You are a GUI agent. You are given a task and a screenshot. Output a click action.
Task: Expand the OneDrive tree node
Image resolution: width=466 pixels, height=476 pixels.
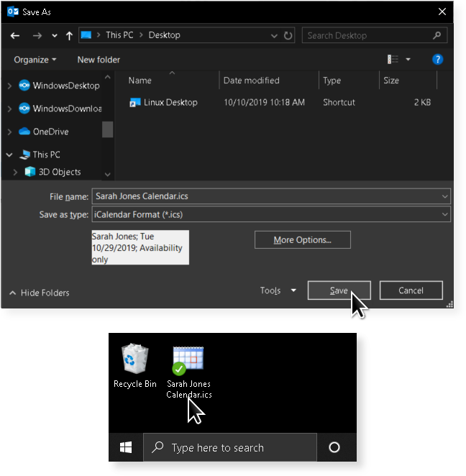tap(9, 132)
